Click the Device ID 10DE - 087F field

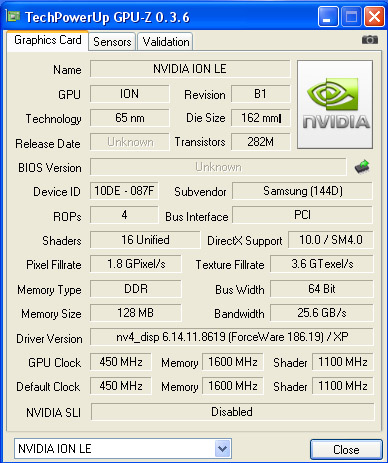point(124,191)
